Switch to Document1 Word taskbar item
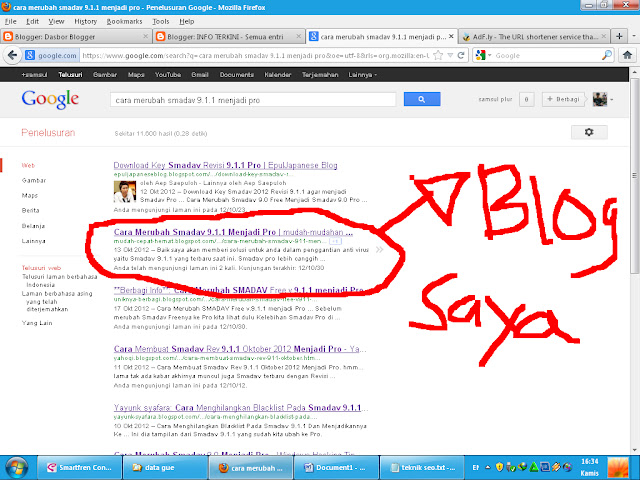Viewport: 640px width, 480px height. click(x=336, y=468)
